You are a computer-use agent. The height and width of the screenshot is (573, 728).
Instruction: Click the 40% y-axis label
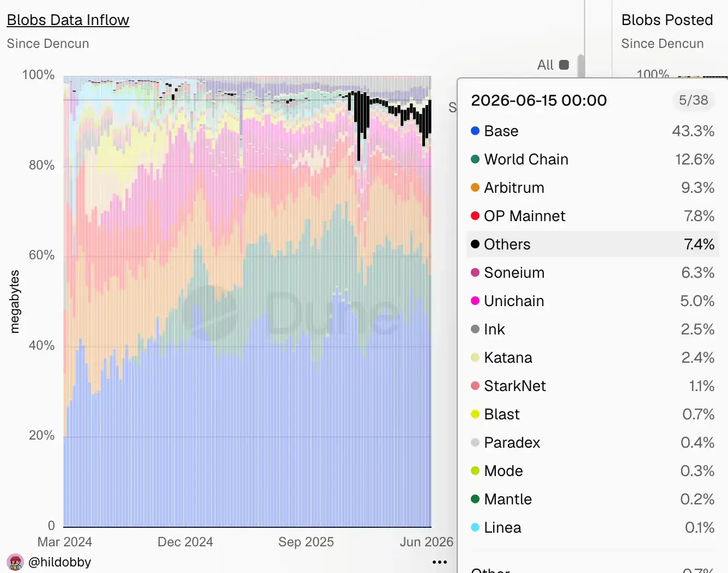[x=42, y=345]
